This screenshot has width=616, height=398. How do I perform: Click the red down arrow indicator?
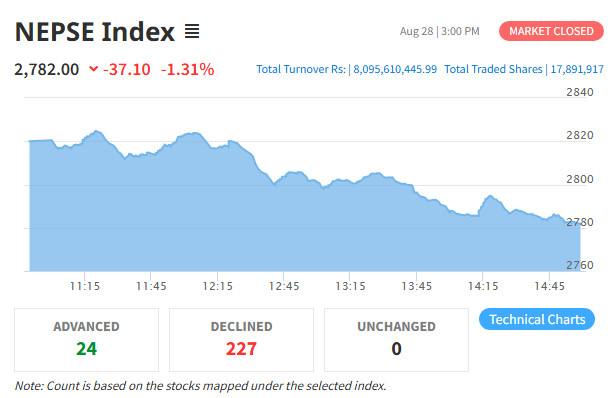pyautogui.click(x=94, y=69)
